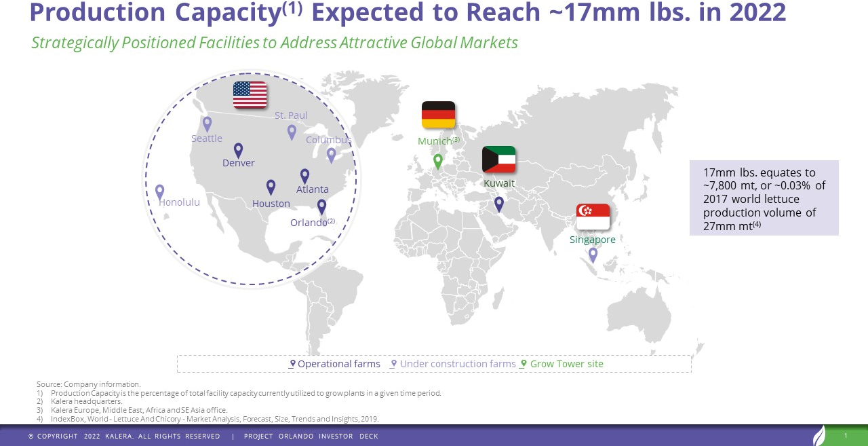868x446 pixels.
Task: Click the Seattle label
Action: 207,138
